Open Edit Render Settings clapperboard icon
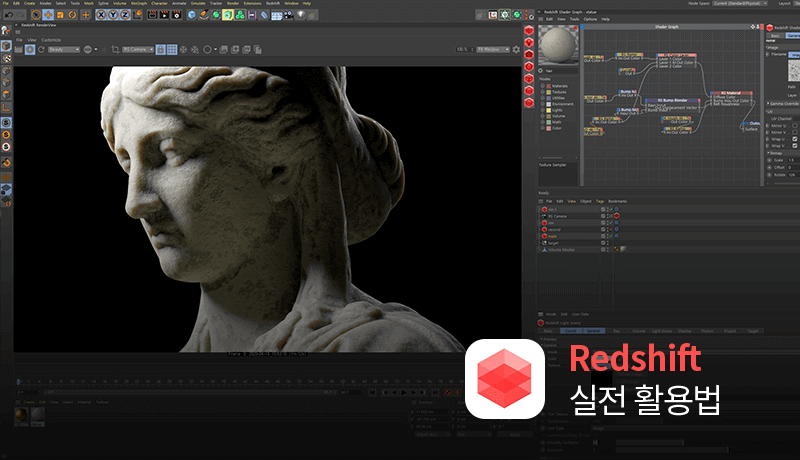 tap(177, 15)
